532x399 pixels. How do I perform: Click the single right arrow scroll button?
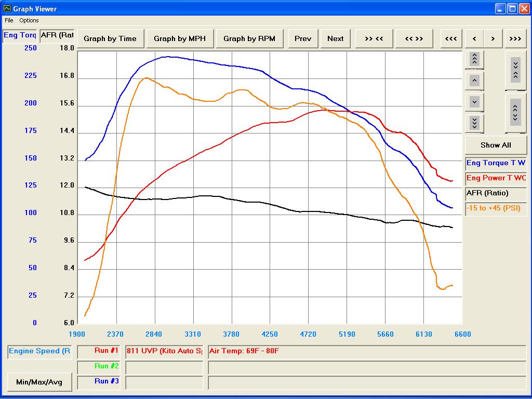pos(493,38)
